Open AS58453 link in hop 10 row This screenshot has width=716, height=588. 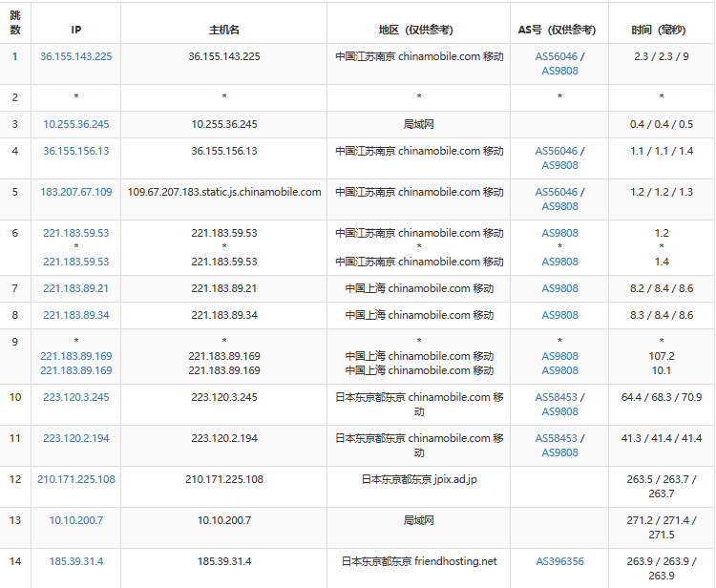[557, 397]
